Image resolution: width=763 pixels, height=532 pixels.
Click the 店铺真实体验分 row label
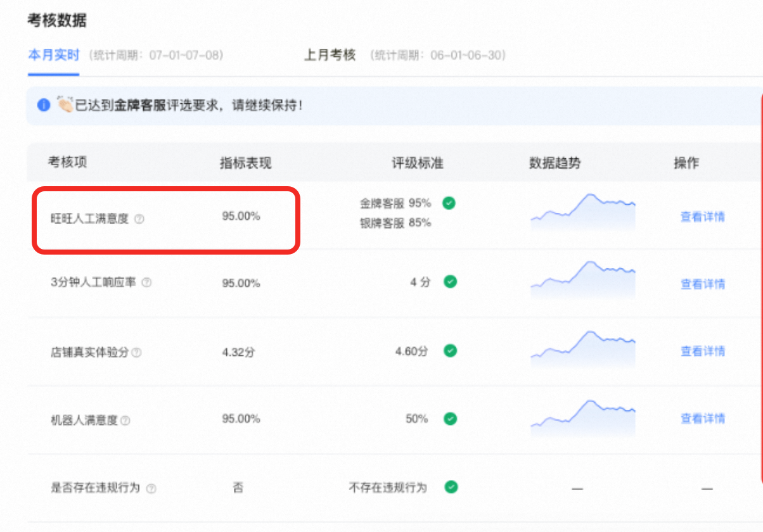point(89,352)
